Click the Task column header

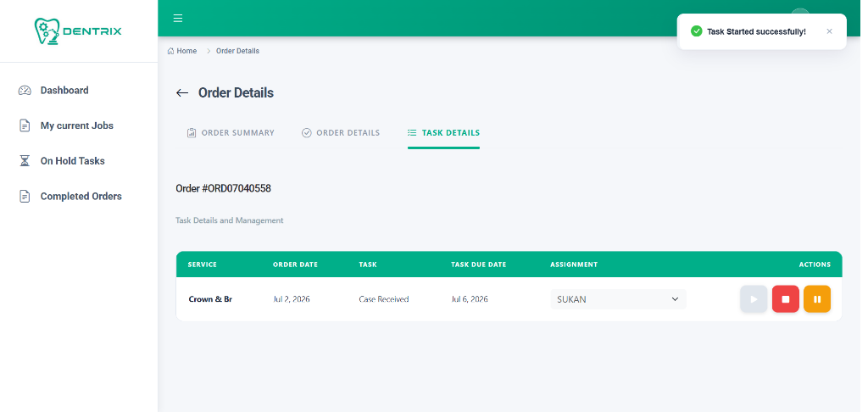[368, 264]
